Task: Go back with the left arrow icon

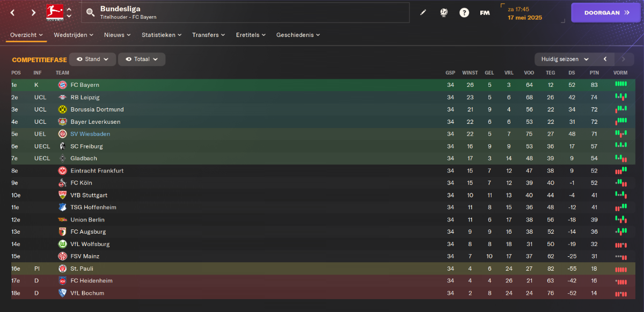Action: pyautogui.click(x=13, y=12)
